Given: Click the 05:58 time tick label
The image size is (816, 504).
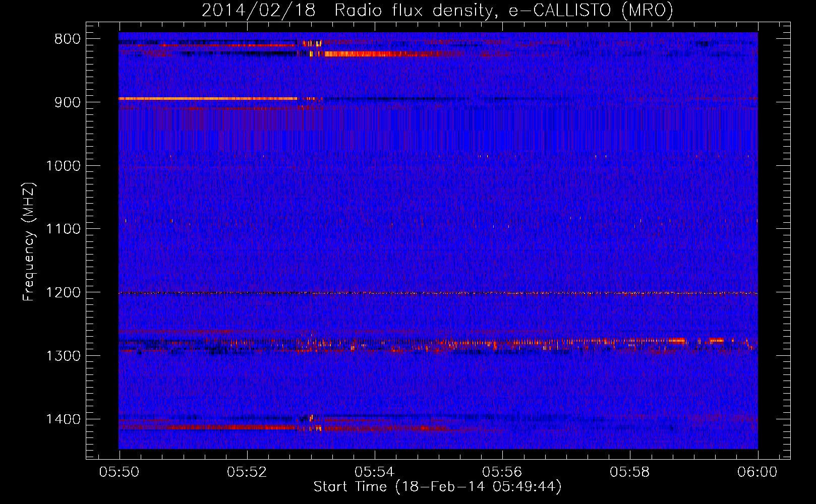Looking at the screenshot, I should tap(630, 472).
